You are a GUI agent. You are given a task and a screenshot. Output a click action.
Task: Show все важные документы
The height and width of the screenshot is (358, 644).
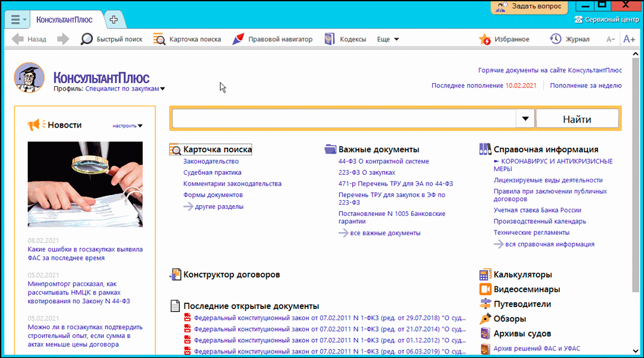coord(379,233)
